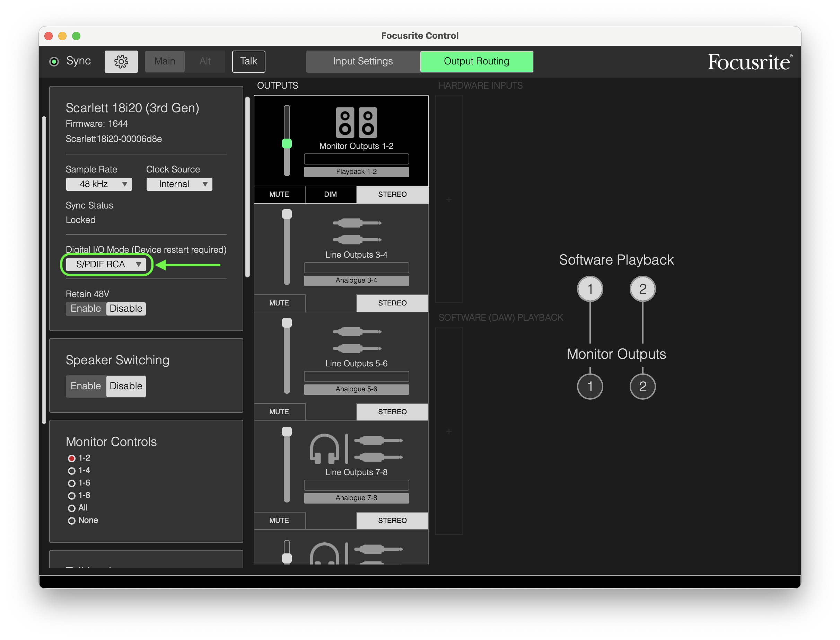This screenshot has width=840, height=640.
Task: Click the Focusrite logo
Action: click(750, 62)
